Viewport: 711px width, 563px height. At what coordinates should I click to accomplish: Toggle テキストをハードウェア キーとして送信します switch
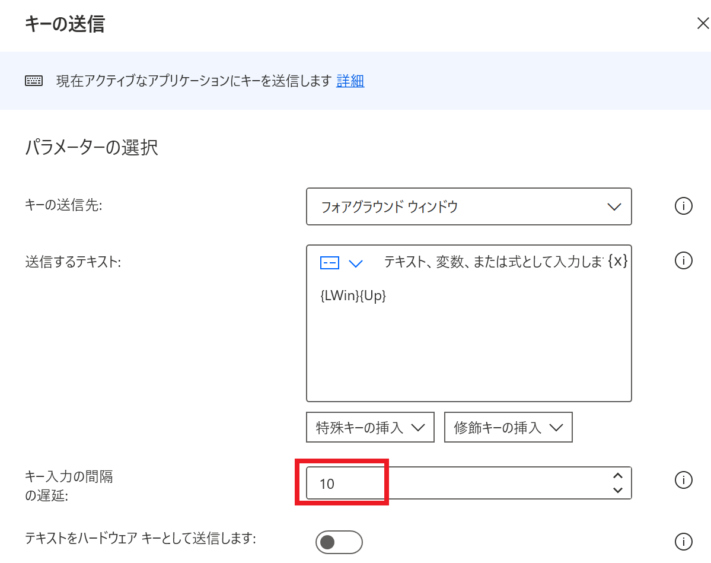click(x=339, y=542)
